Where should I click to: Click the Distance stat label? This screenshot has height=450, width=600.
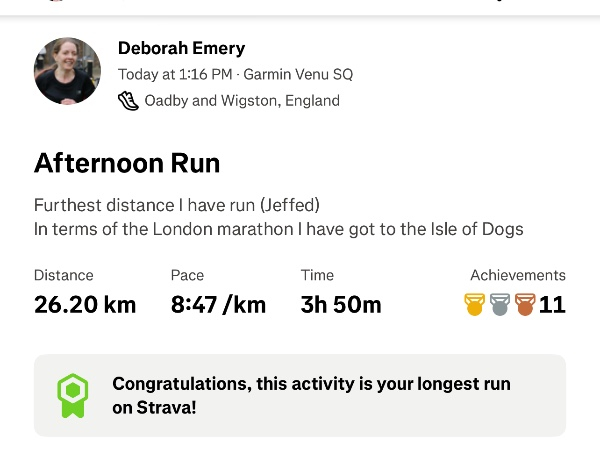pyautogui.click(x=64, y=275)
